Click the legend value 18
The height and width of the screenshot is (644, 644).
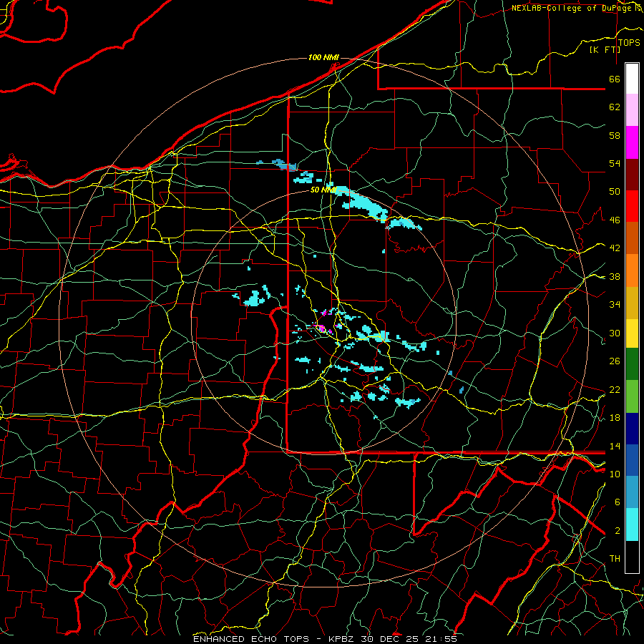pyautogui.click(x=615, y=418)
